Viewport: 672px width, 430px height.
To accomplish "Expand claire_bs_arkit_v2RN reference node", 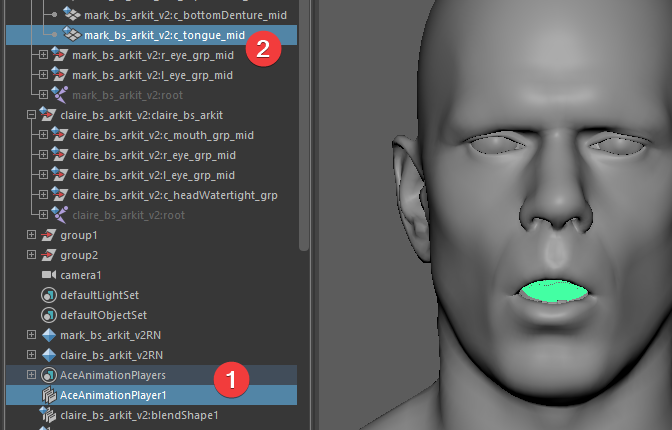I will pyautogui.click(x=31, y=355).
